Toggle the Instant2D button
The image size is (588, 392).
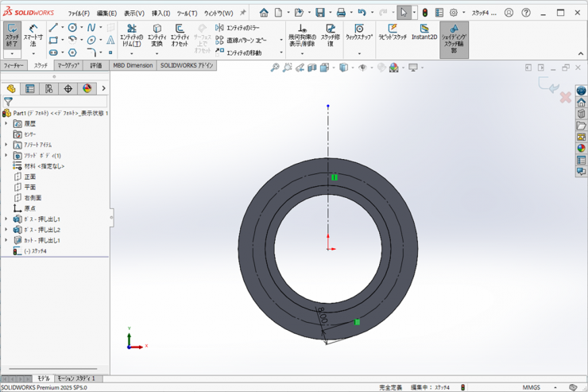pos(424,33)
